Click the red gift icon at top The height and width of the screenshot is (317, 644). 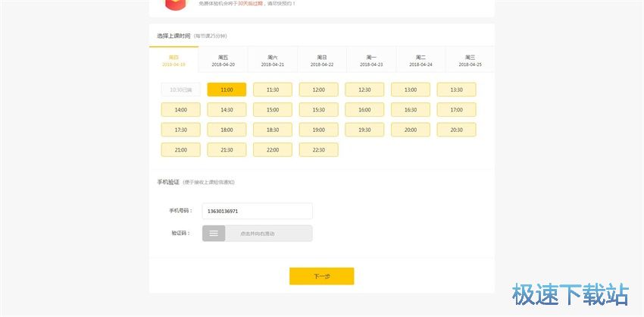coord(176,5)
